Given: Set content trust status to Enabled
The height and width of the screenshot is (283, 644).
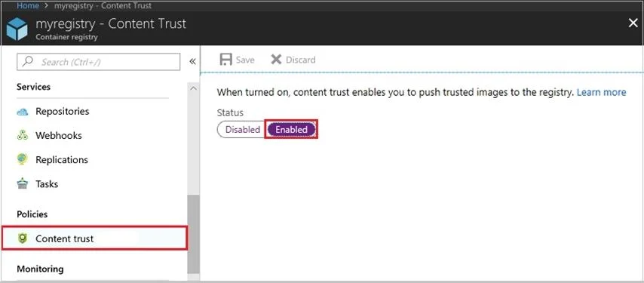Looking at the screenshot, I should coord(291,129).
